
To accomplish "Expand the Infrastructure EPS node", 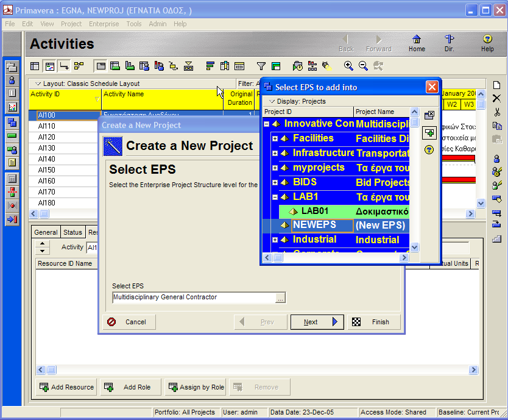I will click(x=275, y=153).
